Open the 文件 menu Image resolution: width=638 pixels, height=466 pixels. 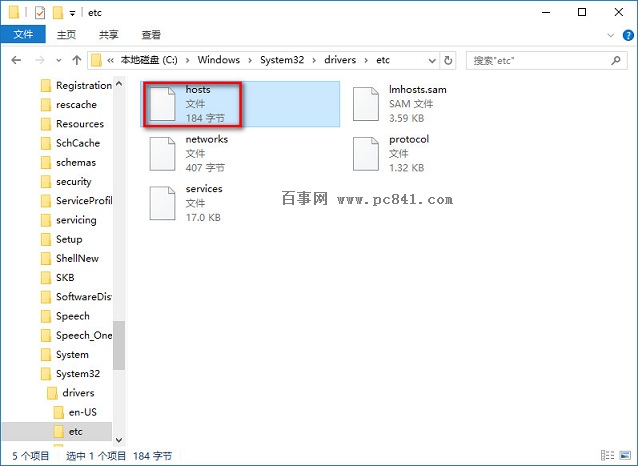tap(21, 35)
